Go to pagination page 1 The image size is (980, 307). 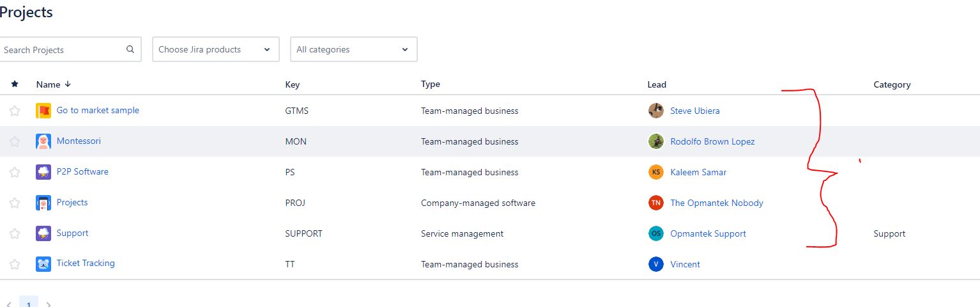(28, 303)
